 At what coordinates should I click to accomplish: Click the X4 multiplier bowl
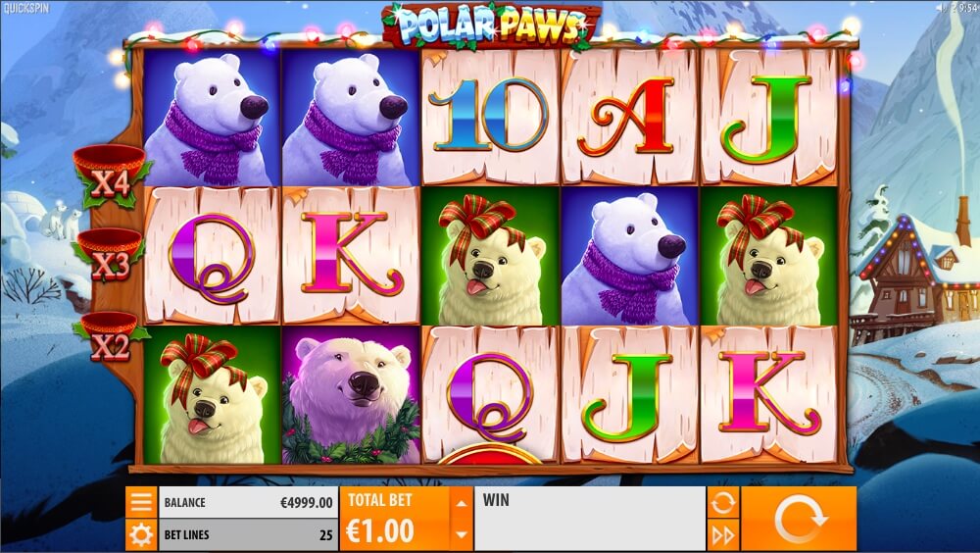click(x=111, y=176)
